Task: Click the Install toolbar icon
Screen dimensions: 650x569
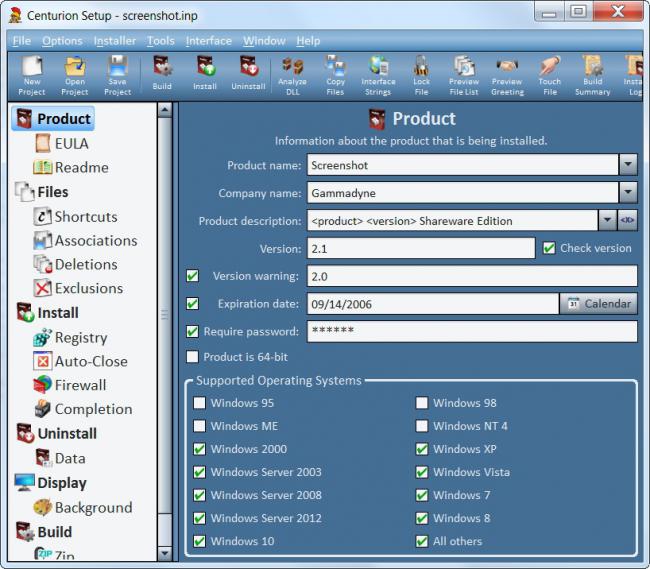Action: pyautogui.click(x=205, y=73)
